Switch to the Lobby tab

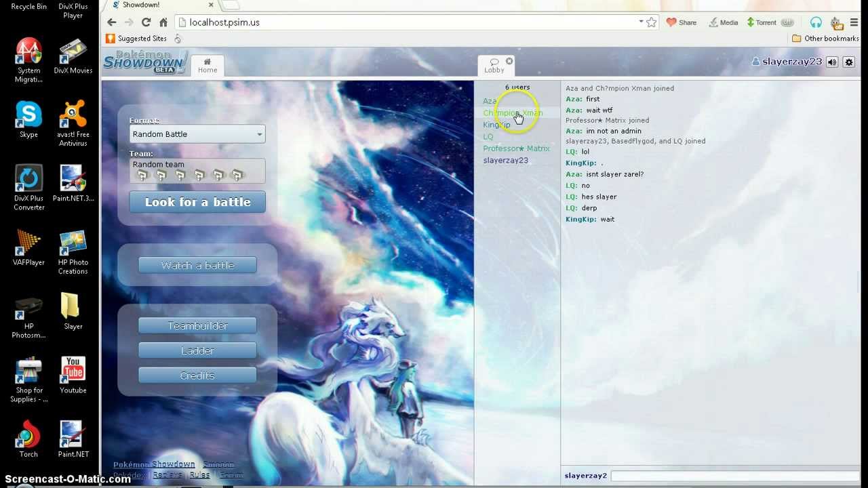[x=494, y=66]
